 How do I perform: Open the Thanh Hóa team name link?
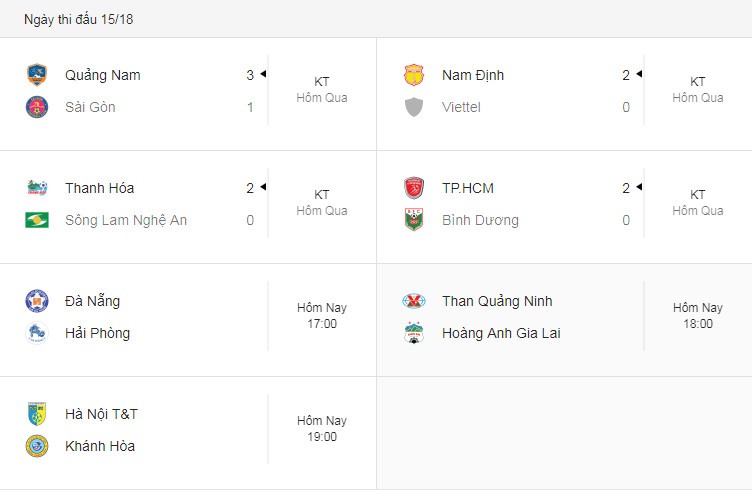click(x=100, y=188)
